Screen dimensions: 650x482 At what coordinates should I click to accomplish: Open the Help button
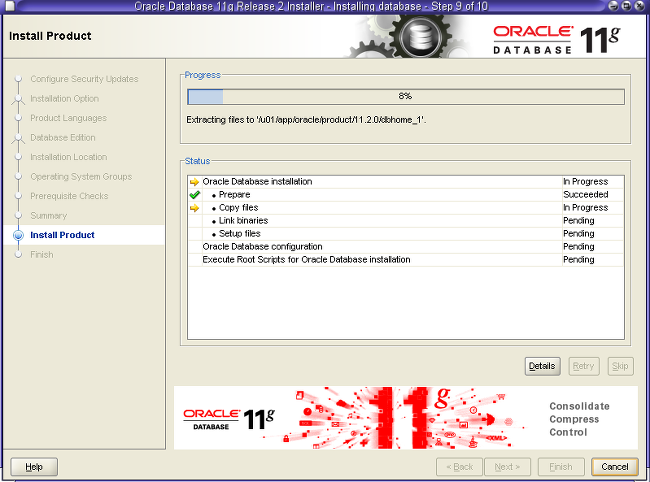(x=34, y=467)
